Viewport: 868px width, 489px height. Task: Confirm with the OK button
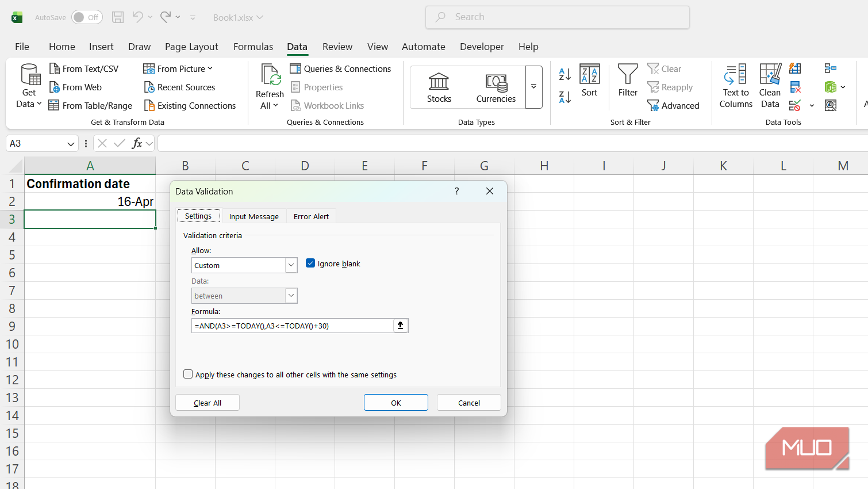click(x=396, y=403)
